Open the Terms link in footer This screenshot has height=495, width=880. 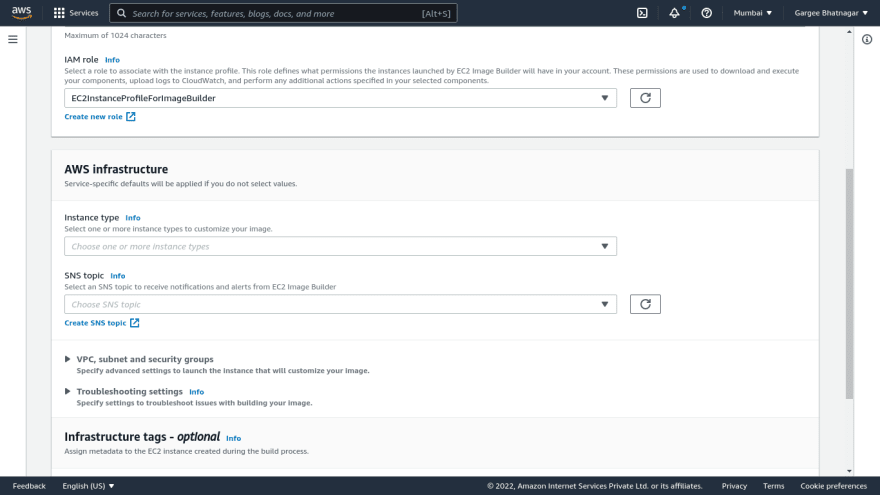pyautogui.click(x=773, y=486)
